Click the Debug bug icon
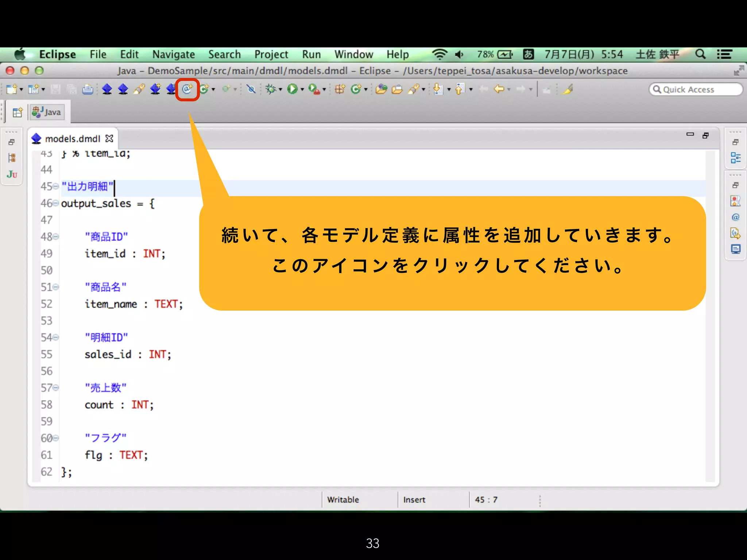Screen dimensions: 747x560 (x=271, y=89)
